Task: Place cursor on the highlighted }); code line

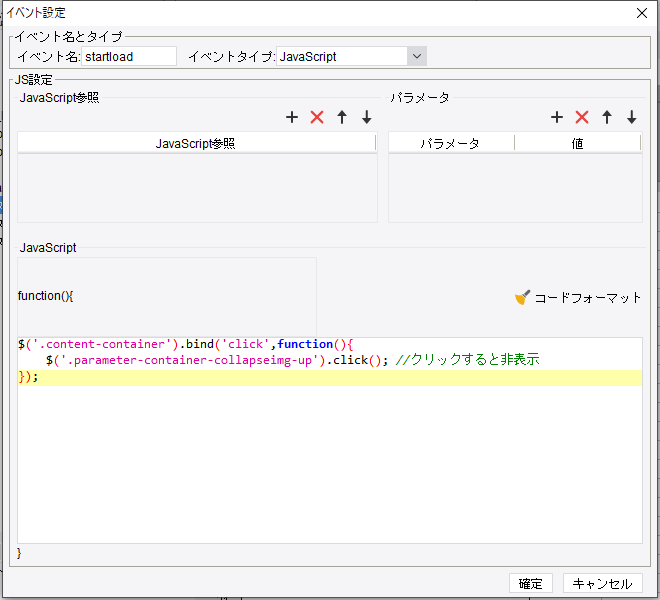Action: (330, 377)
